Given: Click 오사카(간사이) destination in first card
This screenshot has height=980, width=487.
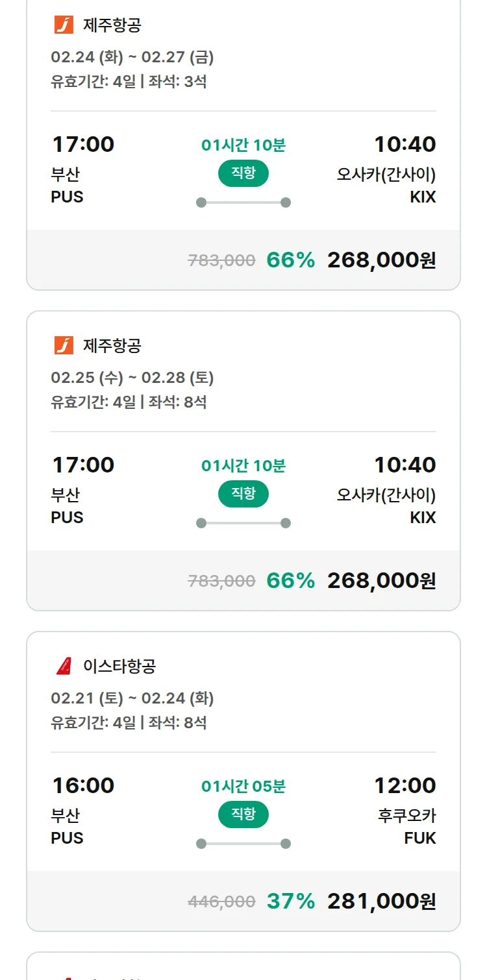Looking at the screenshot, I should (386, 175).
